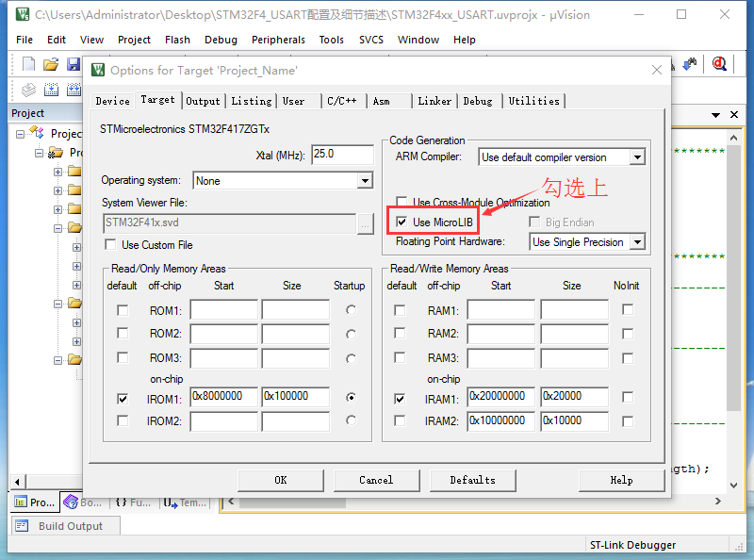754x560 pixels.
Task: Click the editor vertical scrollbar thumb
Action: [733, 278]
